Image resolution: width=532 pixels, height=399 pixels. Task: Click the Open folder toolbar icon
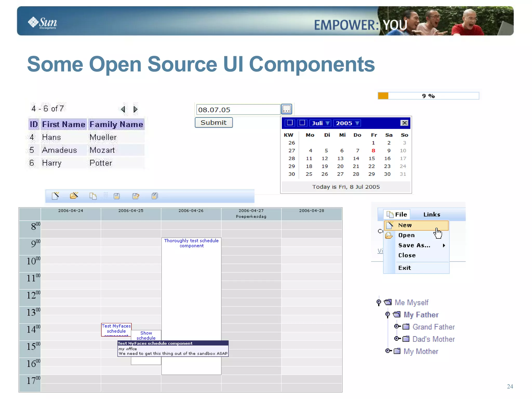tap(74, 195)
